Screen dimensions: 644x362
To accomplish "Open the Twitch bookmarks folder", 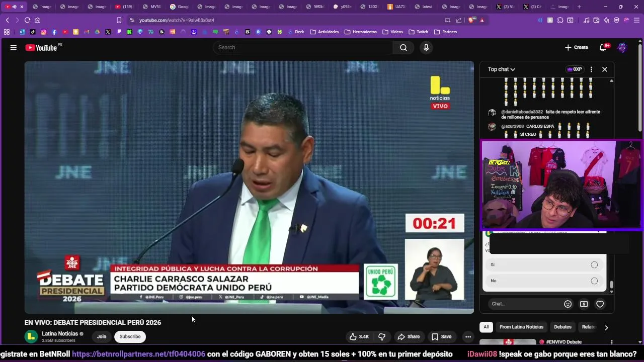I will coord(418,32).
